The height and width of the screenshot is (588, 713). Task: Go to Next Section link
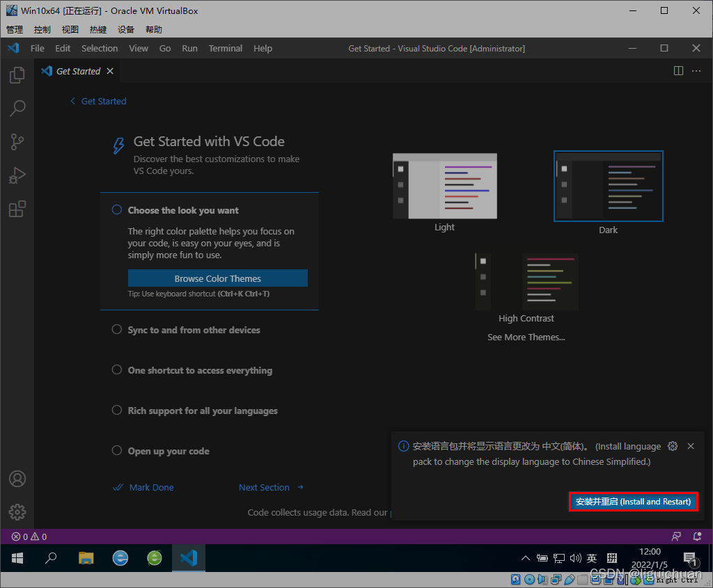[x=271, y=487]
